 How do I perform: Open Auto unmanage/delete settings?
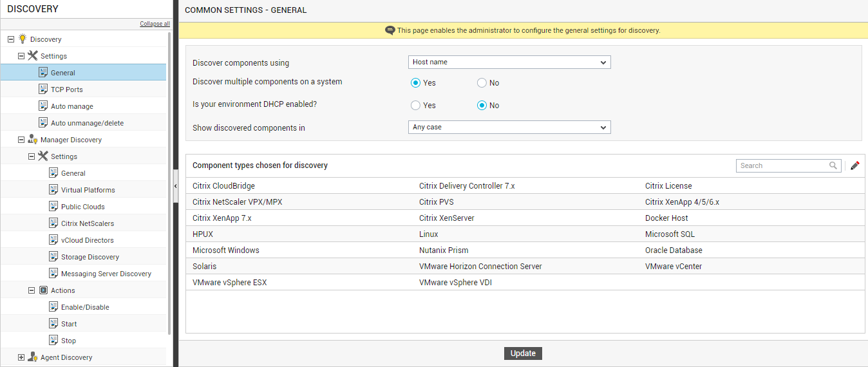(88, 123)
